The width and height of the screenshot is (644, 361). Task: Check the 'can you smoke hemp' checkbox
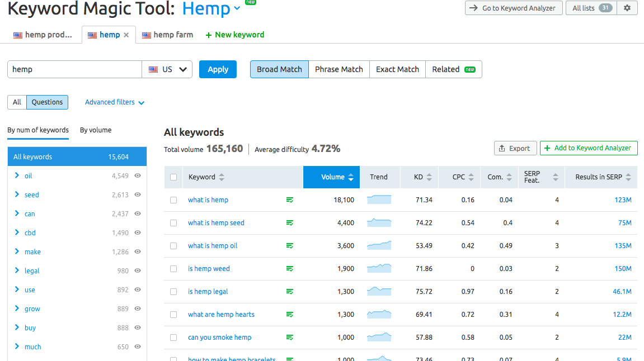click(x=173, y=337)
